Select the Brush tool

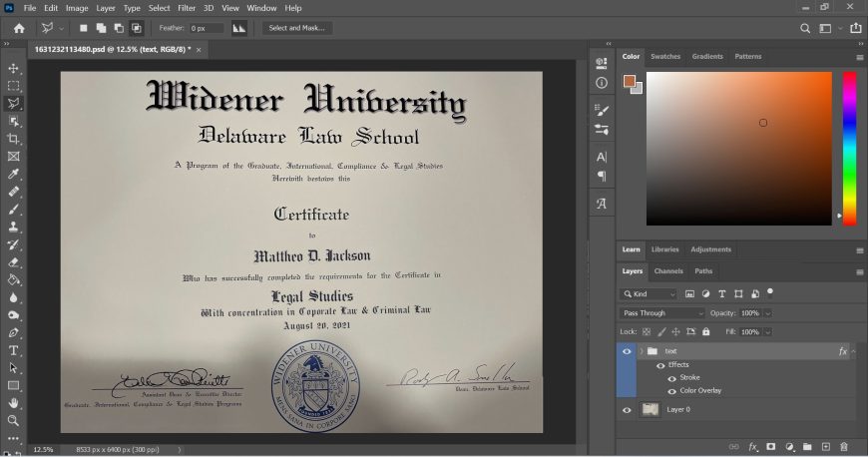tap(13, 210)
